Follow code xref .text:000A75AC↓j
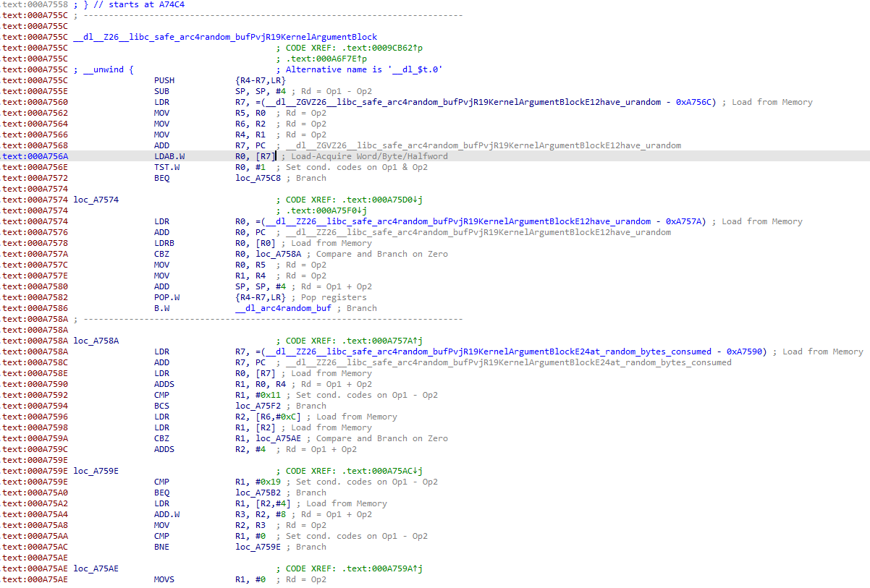The image size is (870, 588). tap(381, 471)
